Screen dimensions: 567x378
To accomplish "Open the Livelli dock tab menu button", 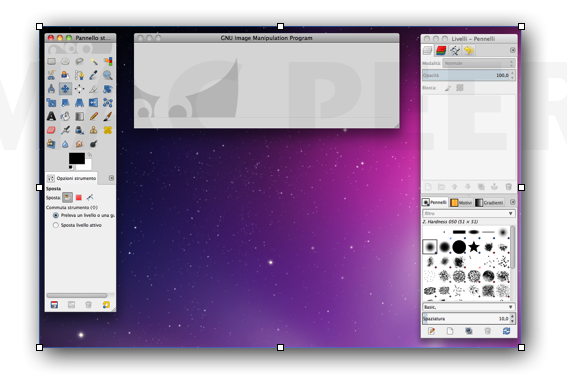I will 512,50.
